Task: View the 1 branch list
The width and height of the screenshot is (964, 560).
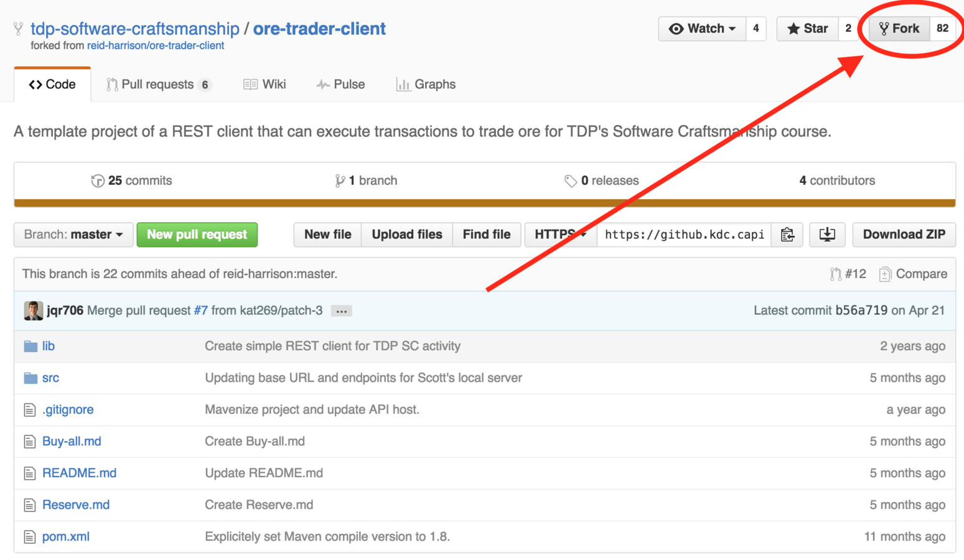Action: [x=366, y=180]
